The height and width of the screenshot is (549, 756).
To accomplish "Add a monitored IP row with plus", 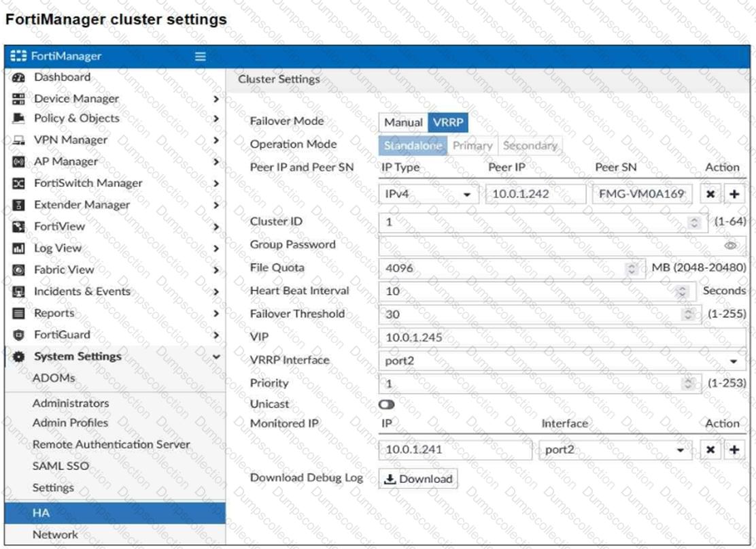I will click(x=734, y=450).
